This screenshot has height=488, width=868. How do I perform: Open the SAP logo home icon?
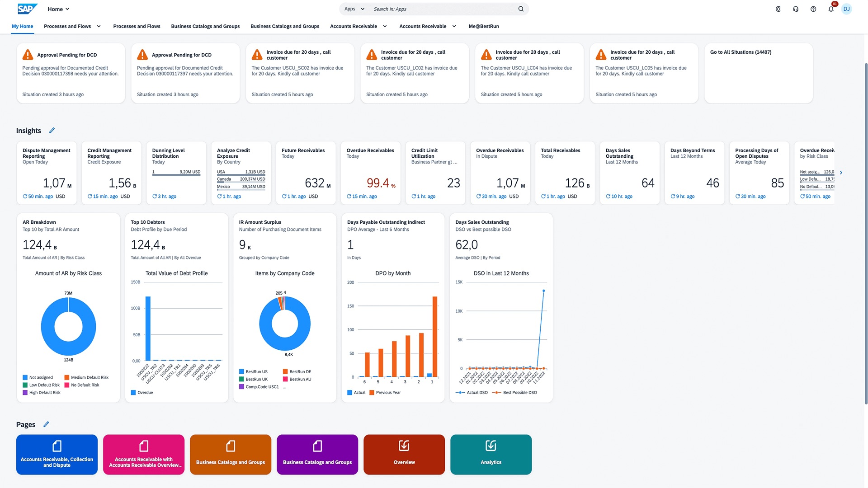[27, 9]
